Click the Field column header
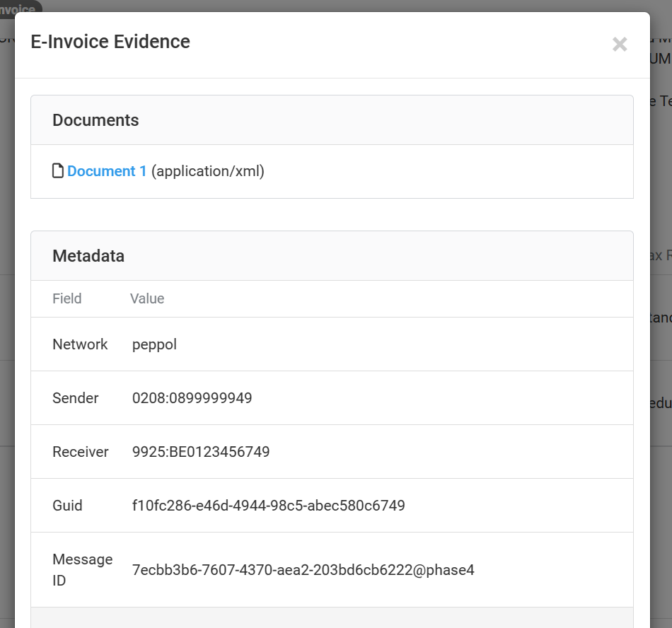Screen dimensions: 672x628 [67, 298]
